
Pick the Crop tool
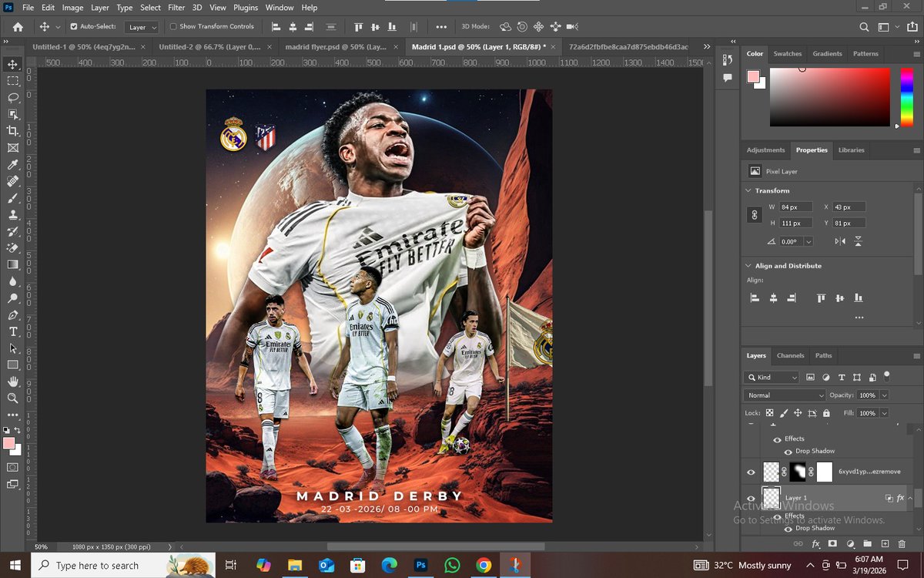[12, 130]
